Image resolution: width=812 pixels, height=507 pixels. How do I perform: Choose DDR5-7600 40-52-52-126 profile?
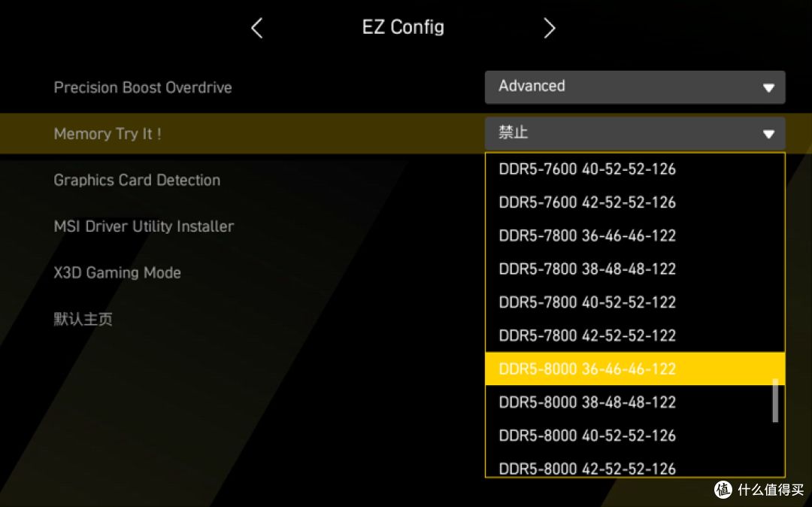(635, 169)
